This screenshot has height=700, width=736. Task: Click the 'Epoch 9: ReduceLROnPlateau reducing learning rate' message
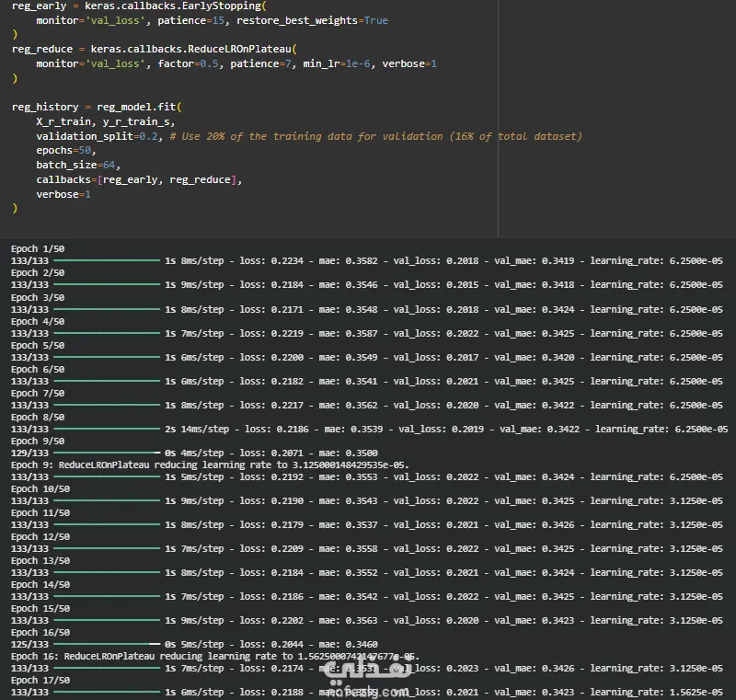[x=210, y=465]
